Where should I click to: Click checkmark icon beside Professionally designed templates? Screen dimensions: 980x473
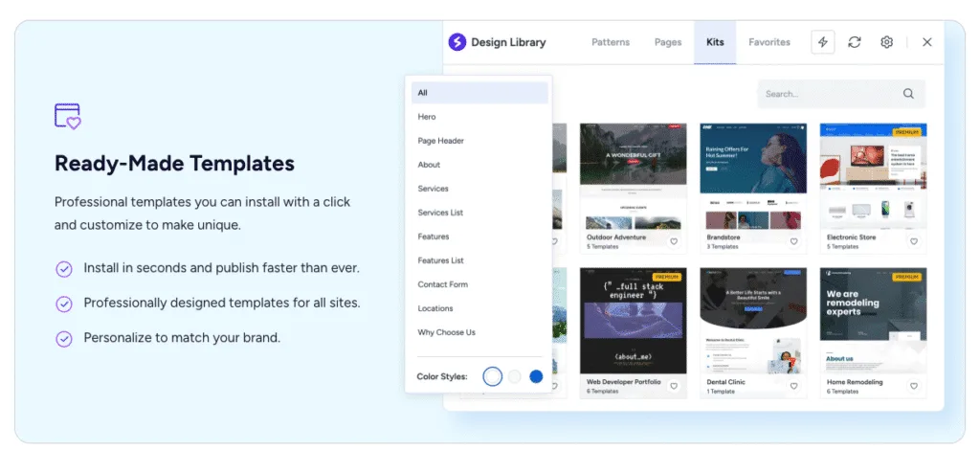pyautogui.click(x=64, y=304)
